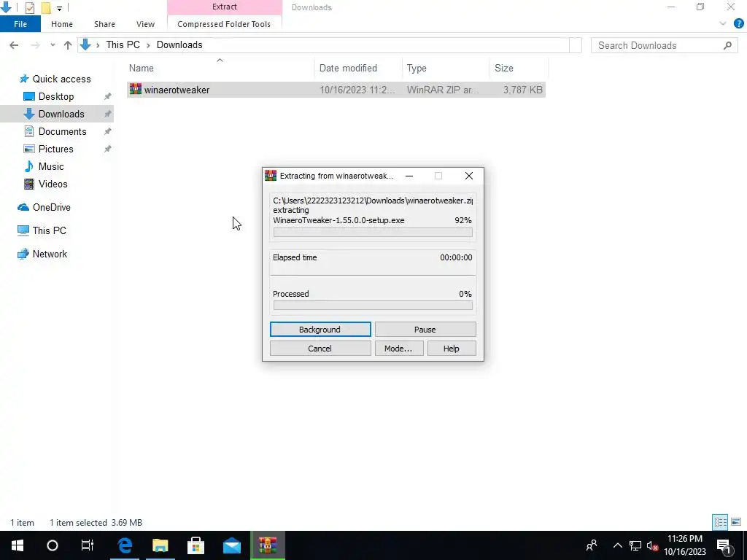The height and width of the screenshot is (560, 747).
Task: Switch to the Share ribbon tab
Action: [x=104, y=24]
